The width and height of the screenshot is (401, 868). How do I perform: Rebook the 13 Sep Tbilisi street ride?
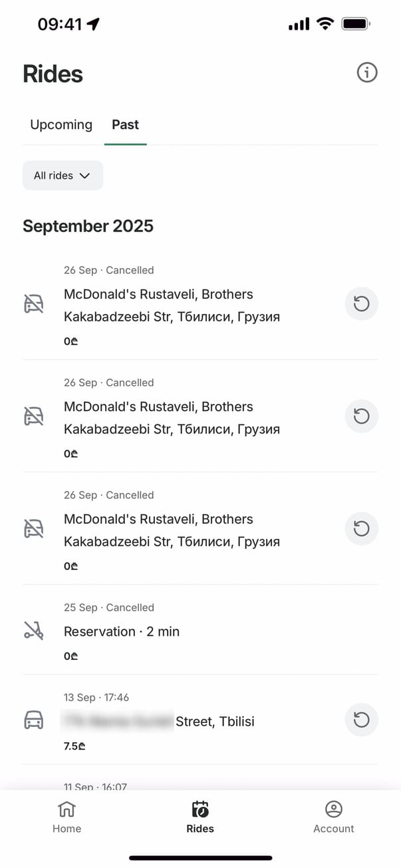coord(361,720)
